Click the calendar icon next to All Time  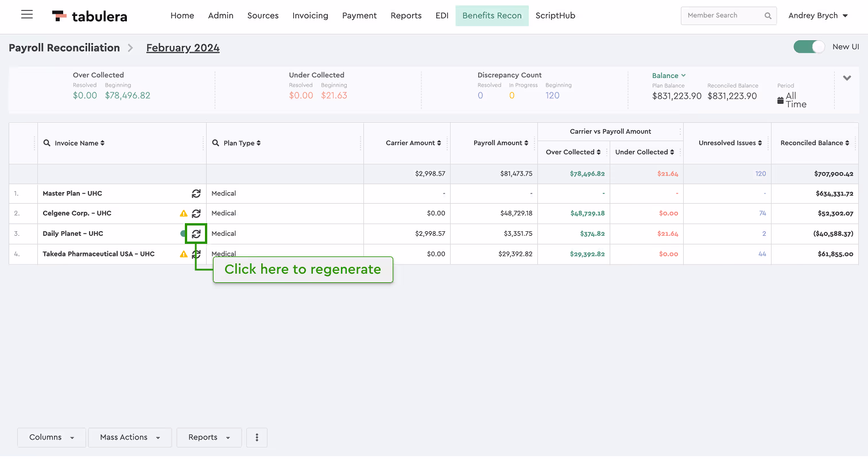(780, 100)
